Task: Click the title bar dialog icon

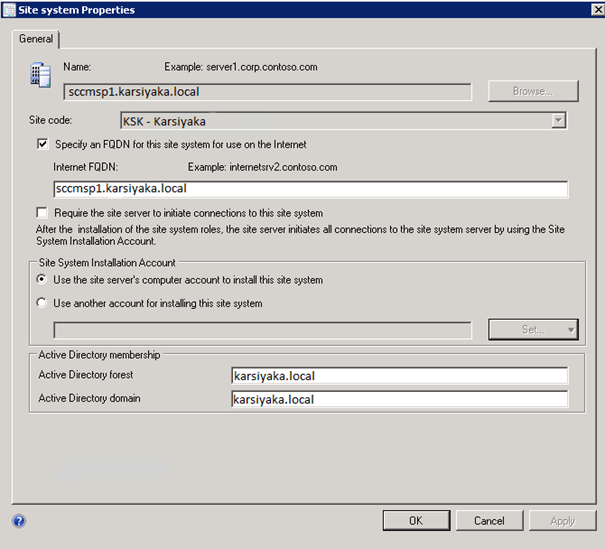Action: (x=9, y=10)
